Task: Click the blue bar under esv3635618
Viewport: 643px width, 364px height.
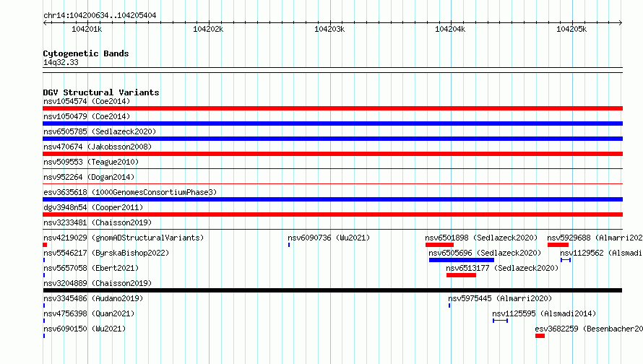Action: pyautogui.click(x=332, y=199)
